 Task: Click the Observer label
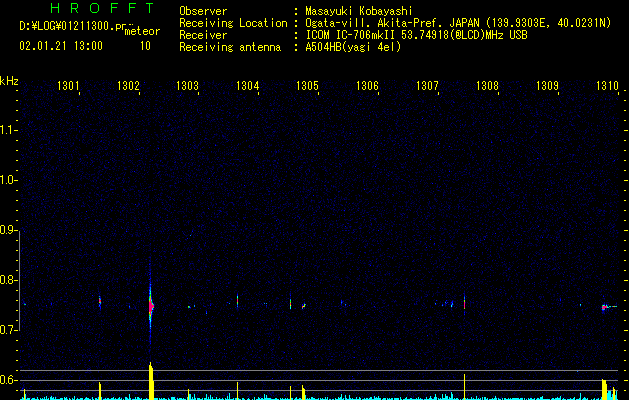[x=203, y=11]
